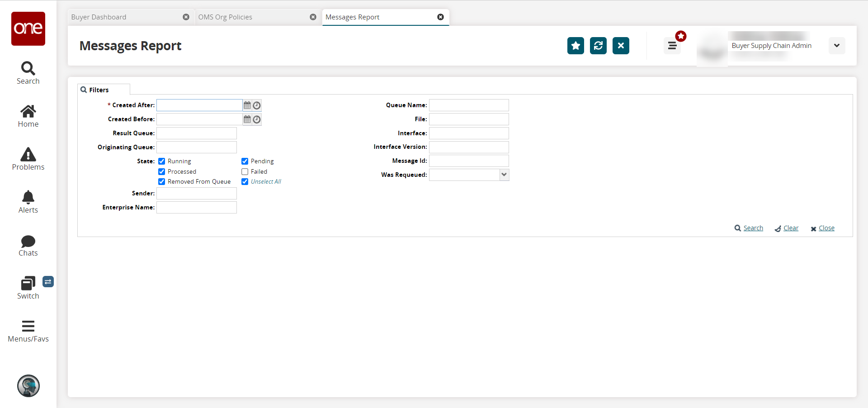This screenshot has width=868, height=408.
Task: Click the Filters tab header
Action: pos(104,90)
